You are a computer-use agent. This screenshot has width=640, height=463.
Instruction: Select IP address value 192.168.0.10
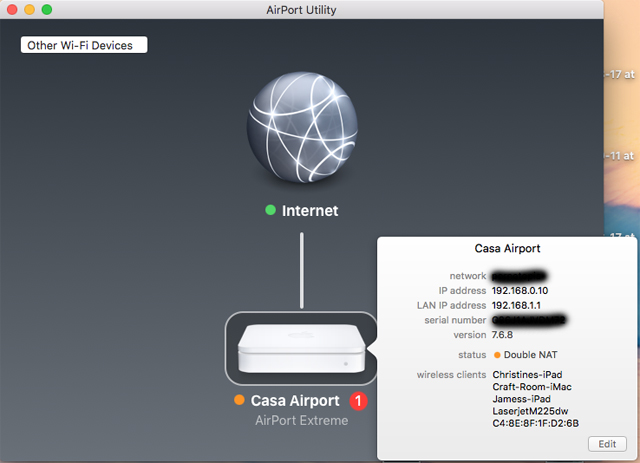tap(520, 291)
